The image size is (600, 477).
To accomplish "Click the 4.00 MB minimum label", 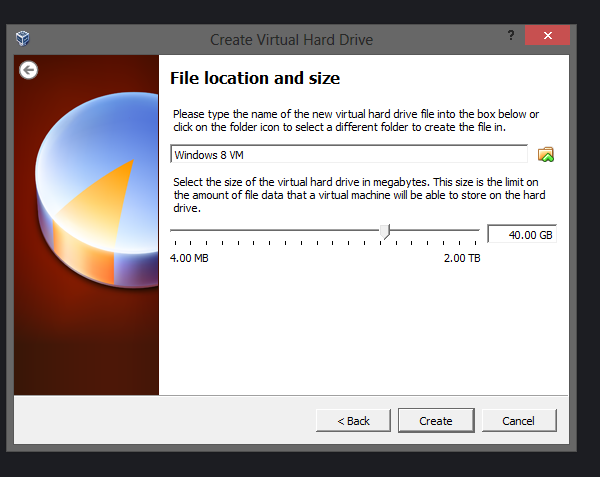I will coord(189,258).
